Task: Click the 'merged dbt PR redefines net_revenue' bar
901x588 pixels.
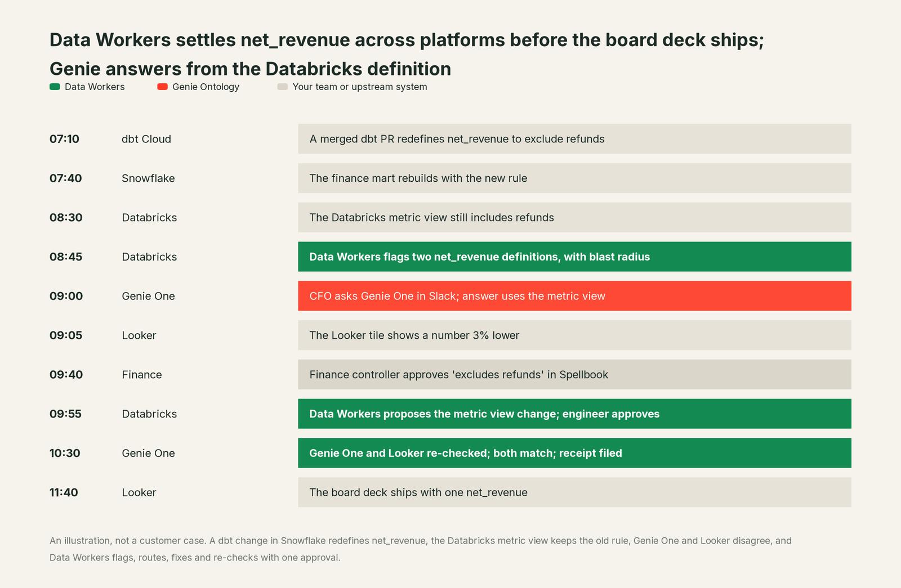Action: pyautogui.click(x=574, y=139)
